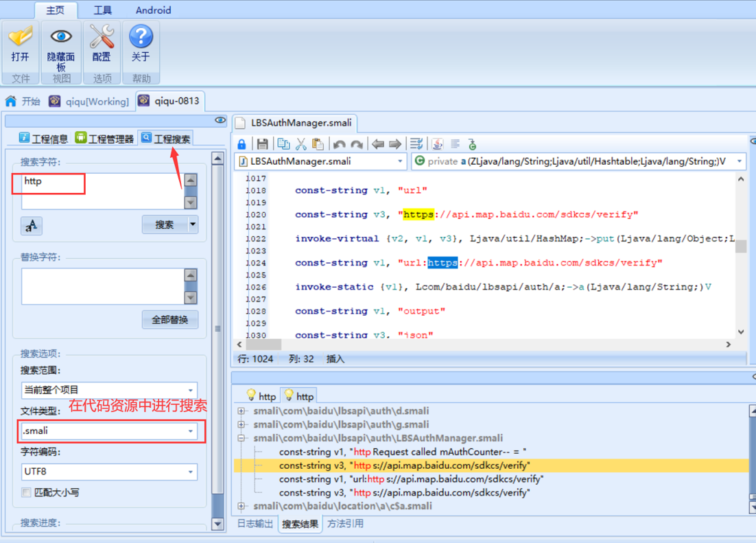Save file with the floppy disk icon
Viewport: 756px width, 543px height.
262,144
